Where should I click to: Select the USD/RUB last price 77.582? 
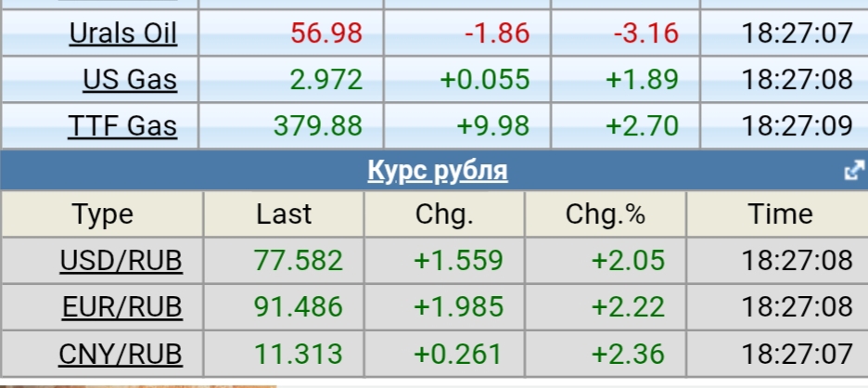point(298,261)
